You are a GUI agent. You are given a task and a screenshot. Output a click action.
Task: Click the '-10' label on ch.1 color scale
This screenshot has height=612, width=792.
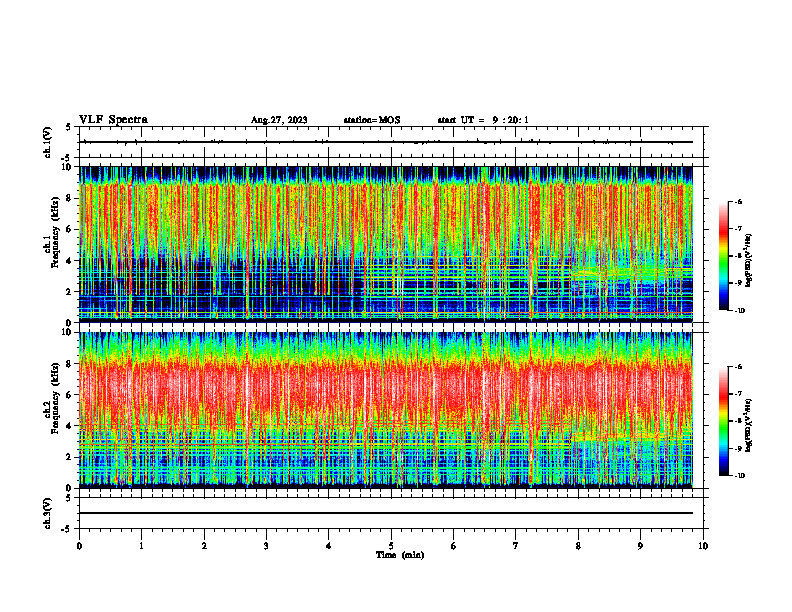(739, 310)
